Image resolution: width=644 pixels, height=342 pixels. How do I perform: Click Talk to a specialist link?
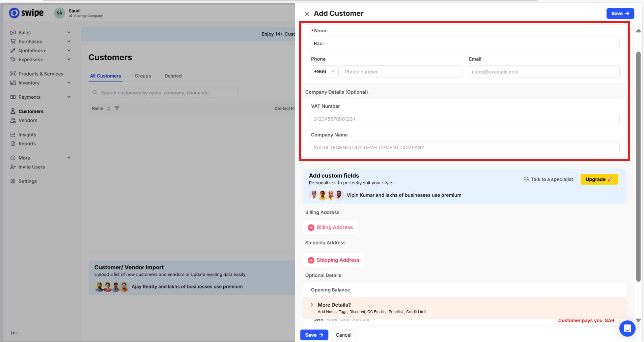tap(548, 179)
